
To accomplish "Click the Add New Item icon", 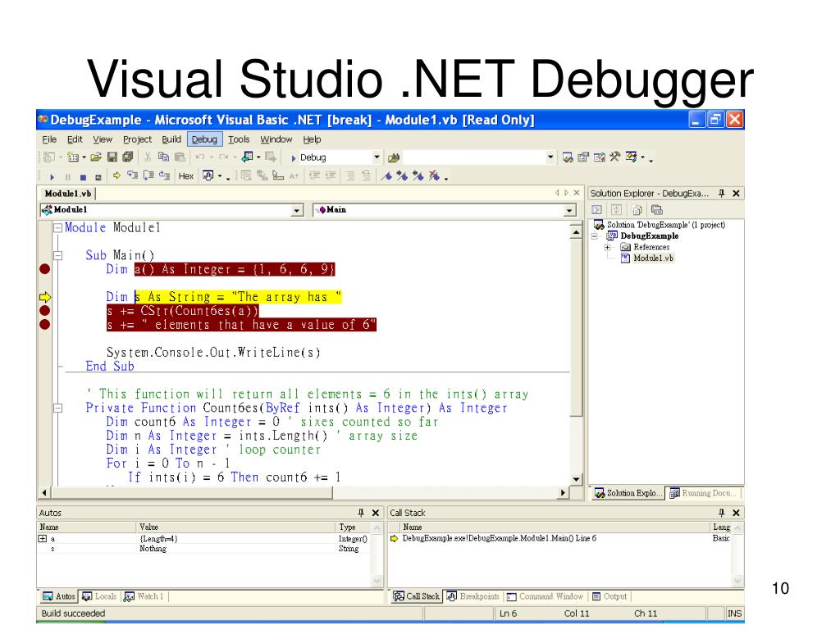I will tap(73, 157).
